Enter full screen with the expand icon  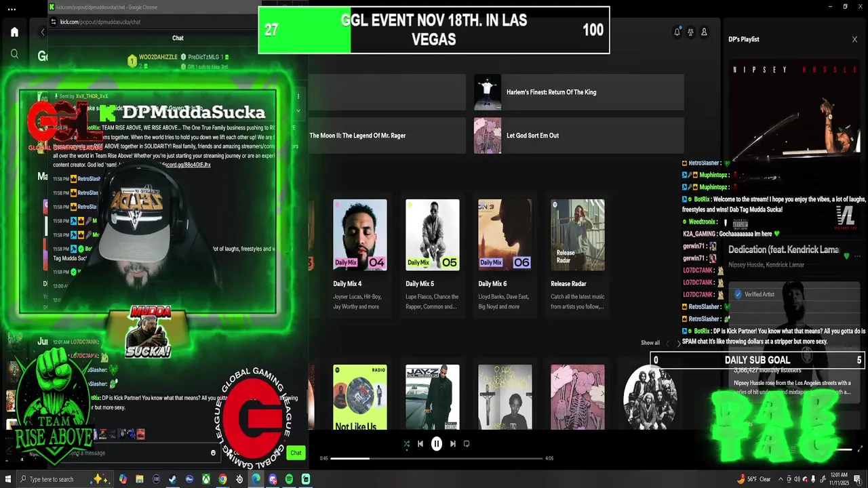pyautogui.click(x=861, y=449)
